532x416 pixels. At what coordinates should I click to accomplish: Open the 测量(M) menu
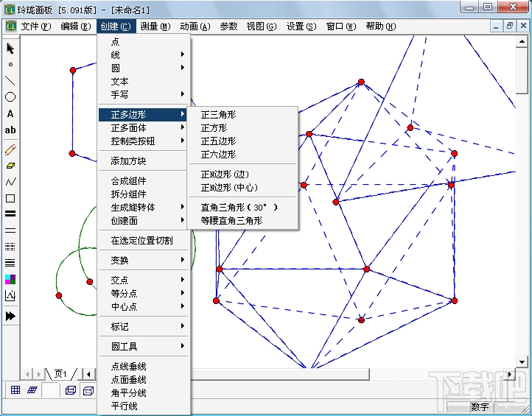coord(155,26)
